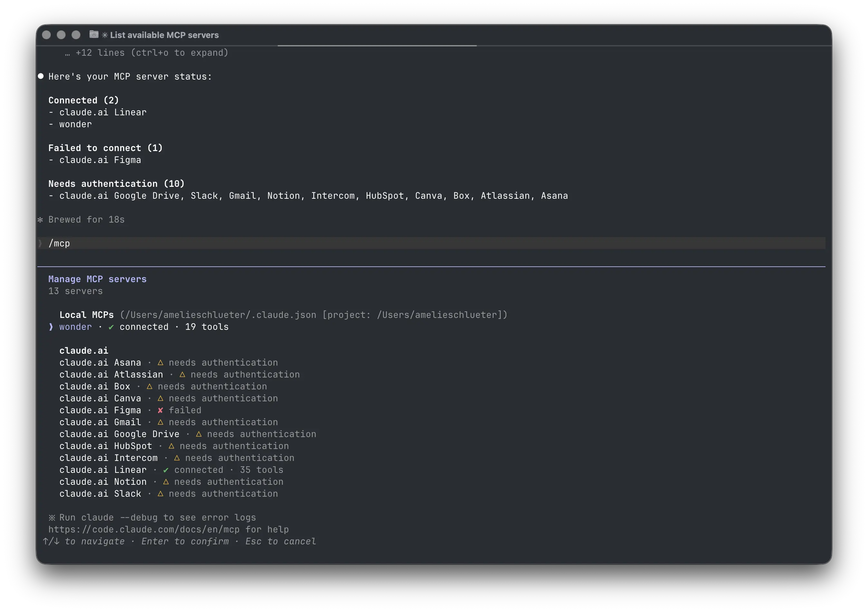Click the warning triangle on the Intercom row
868x612 pixels.
click(176, 458)
